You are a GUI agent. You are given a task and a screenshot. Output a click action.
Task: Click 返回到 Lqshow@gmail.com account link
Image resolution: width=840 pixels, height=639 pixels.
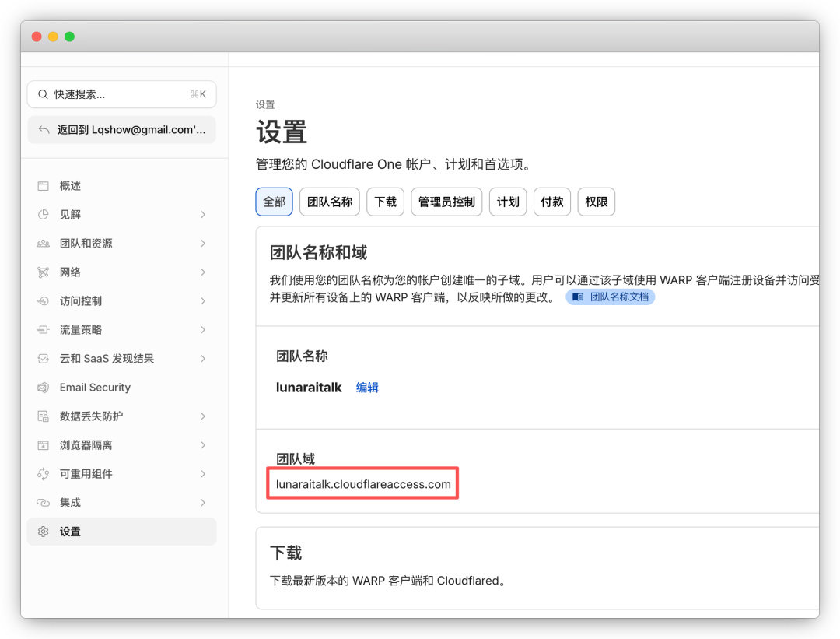[121, 129]
